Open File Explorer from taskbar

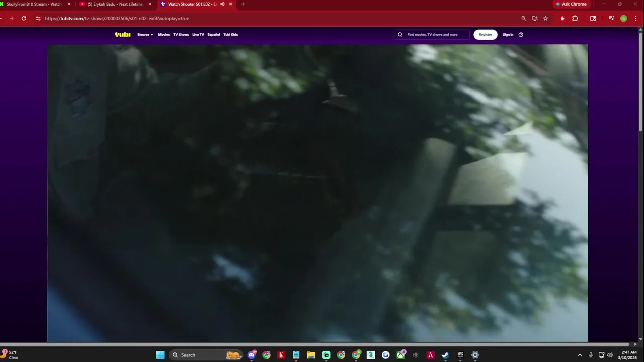pyautogui.click(x=311, y=355)
